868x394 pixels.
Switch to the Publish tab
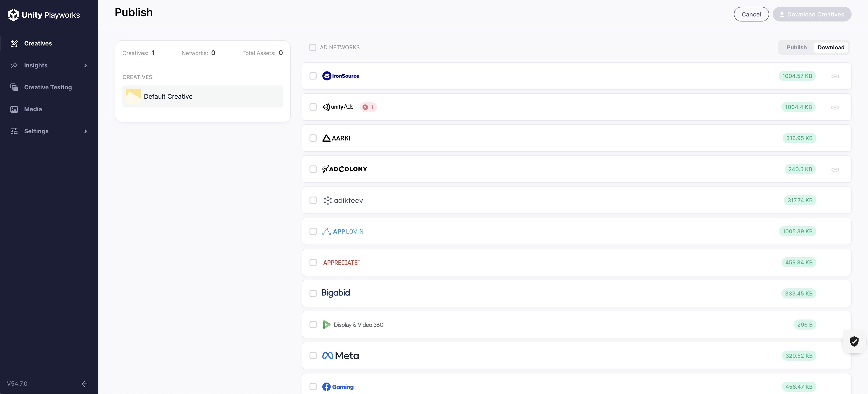(797, 48)
